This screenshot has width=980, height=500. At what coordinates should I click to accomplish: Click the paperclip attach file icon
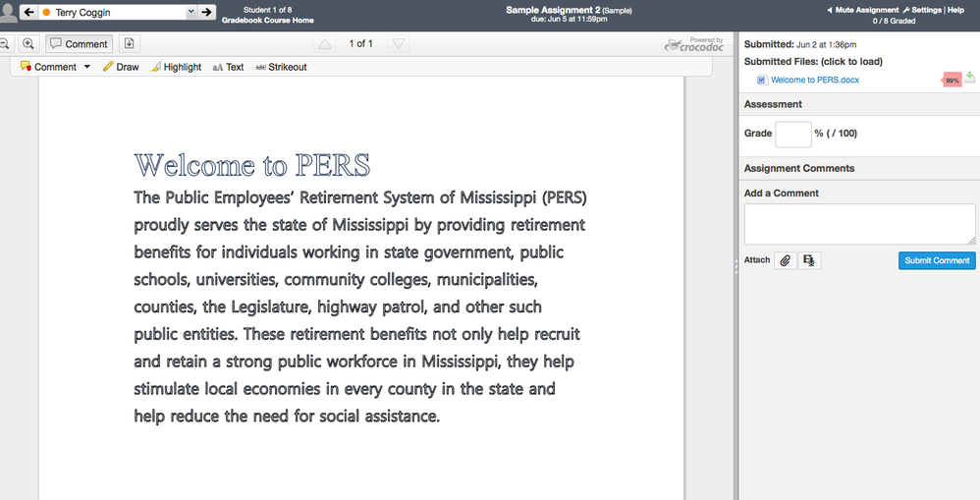[785, 260]
